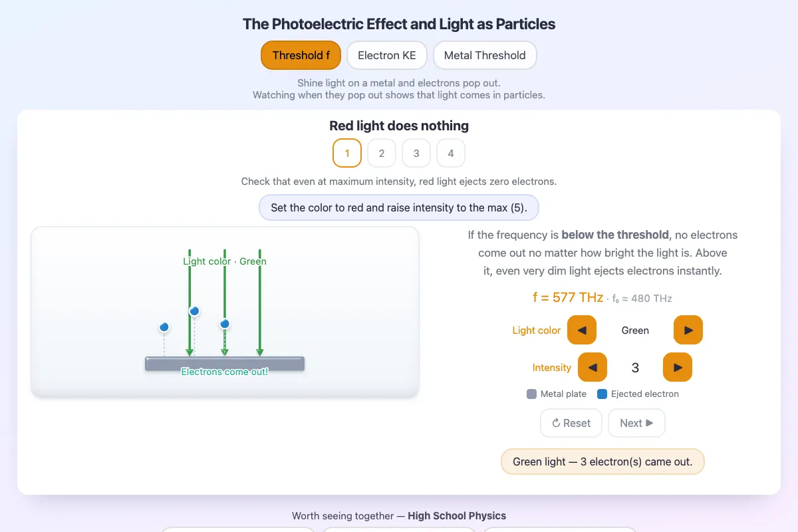Click the gray Metal plate legend swatch
Image resolution: width=798 pixels, height=532 pixels.
(x=531, y=394)
